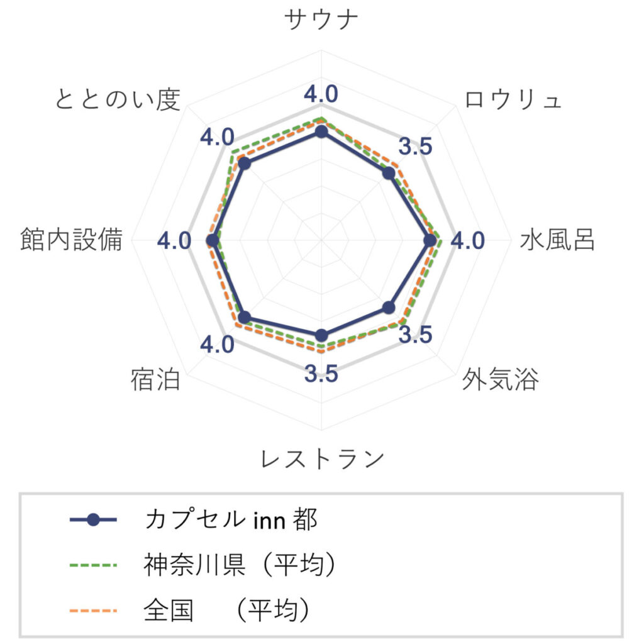Click the 水風呂 axis label
The image size is (644, 644).
tap(557, 240)
